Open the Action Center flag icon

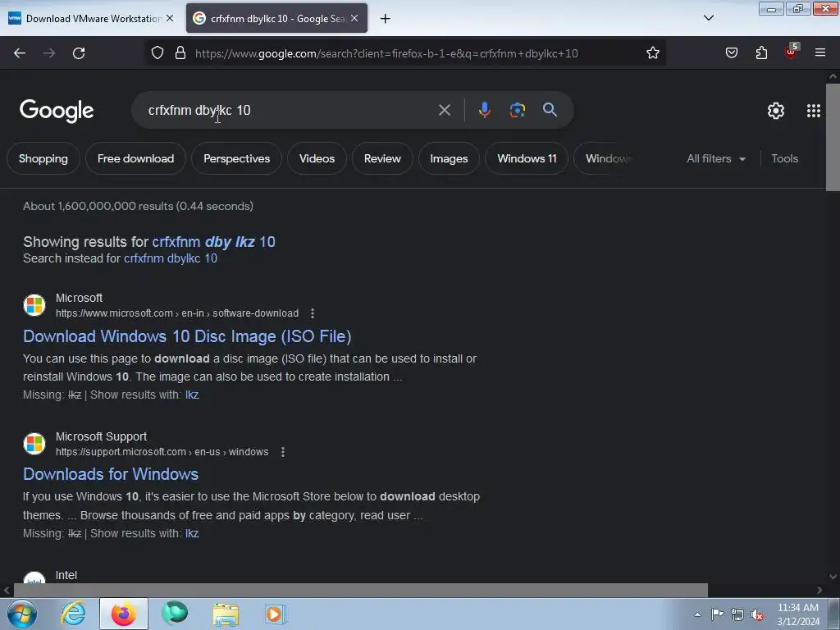click(717, 614)
